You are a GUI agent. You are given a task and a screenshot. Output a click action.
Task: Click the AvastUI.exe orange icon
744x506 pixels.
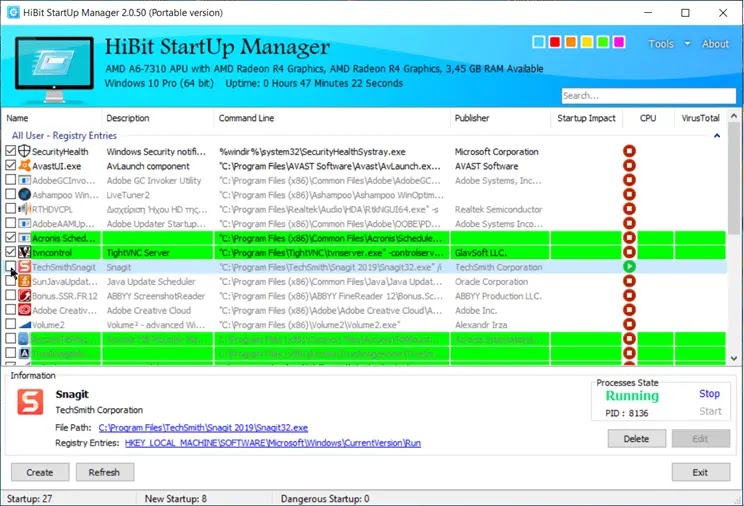[24, 166]
